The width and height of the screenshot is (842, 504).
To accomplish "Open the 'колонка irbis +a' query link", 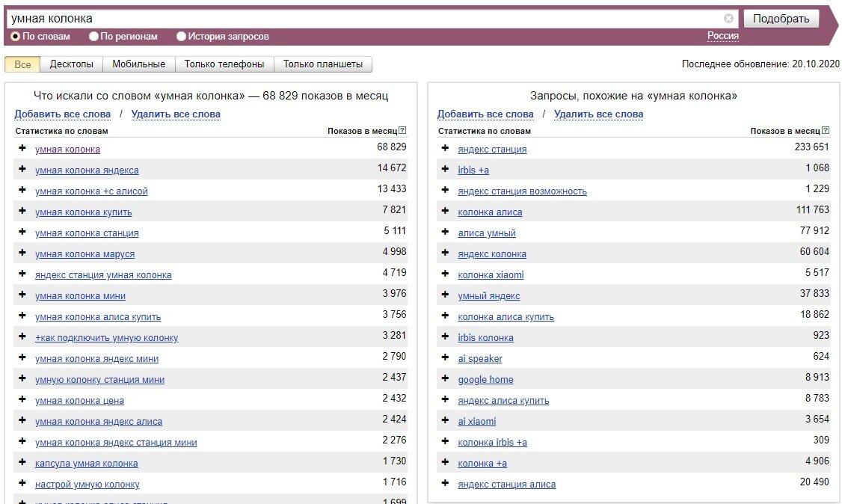I will click(x=493, y=442).
